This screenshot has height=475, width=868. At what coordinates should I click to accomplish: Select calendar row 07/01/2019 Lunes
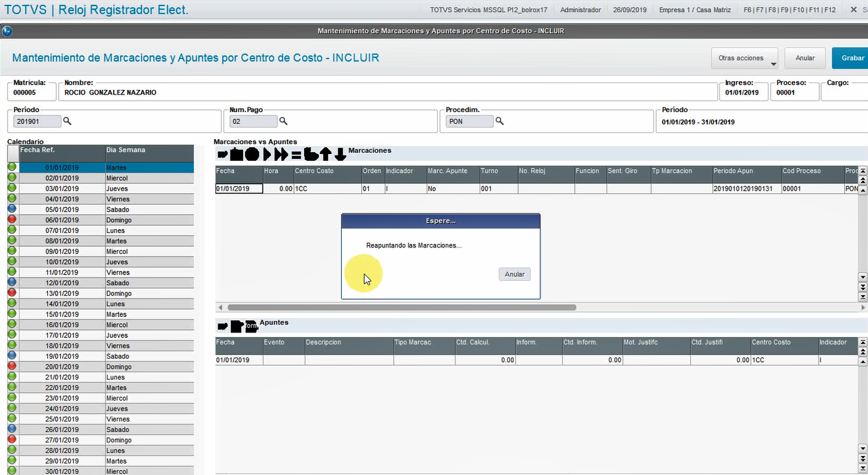click(x=106, y=230)
